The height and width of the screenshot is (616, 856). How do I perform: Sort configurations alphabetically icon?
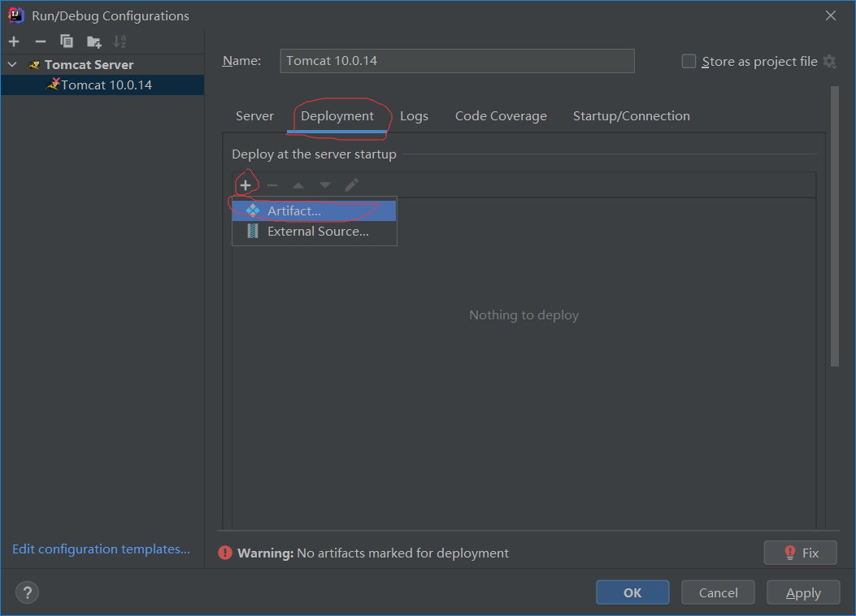point(119,41)
